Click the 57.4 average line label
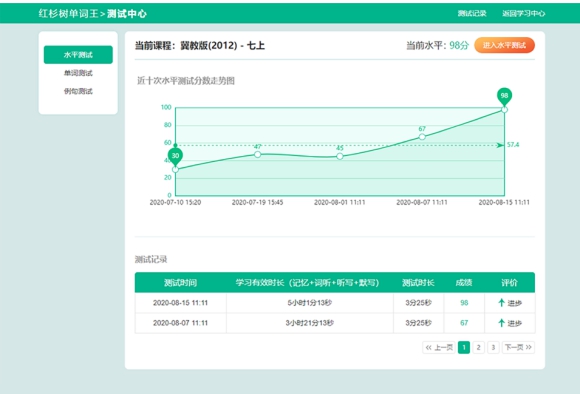 (x=513, y=145)
